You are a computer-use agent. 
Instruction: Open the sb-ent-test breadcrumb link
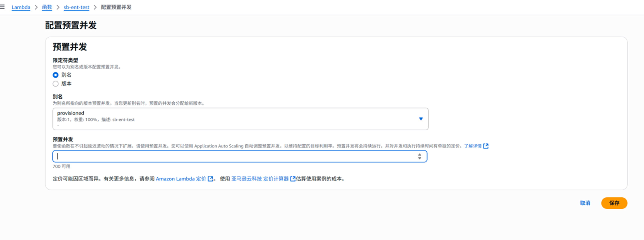pos(76,7)
